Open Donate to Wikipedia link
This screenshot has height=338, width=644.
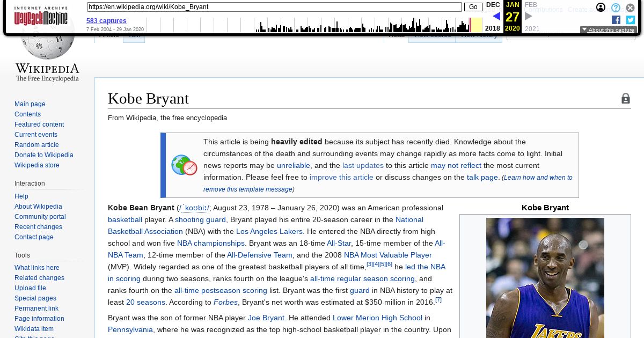tap(44, 155)
